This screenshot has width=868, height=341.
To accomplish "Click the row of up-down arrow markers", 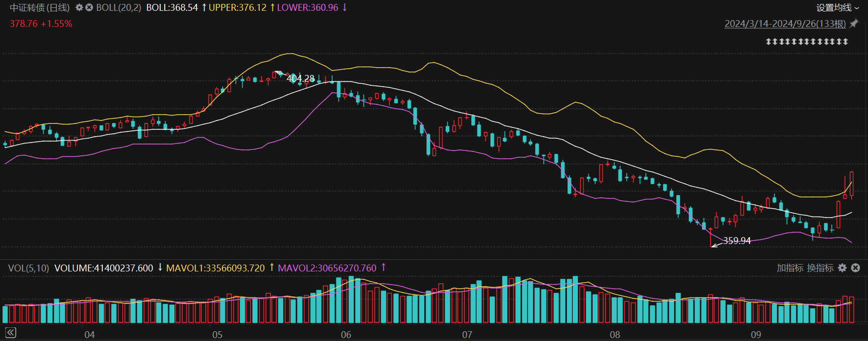I will coord(807,42).
